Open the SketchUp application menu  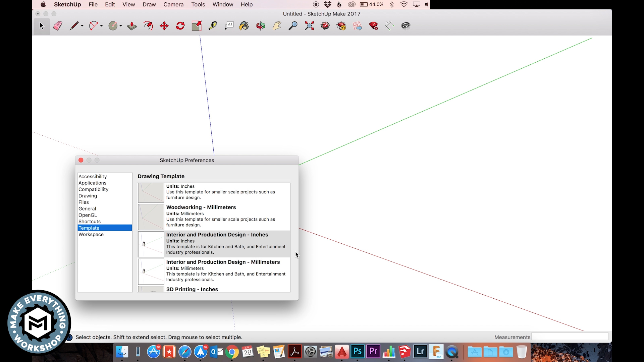click(67, 4)
